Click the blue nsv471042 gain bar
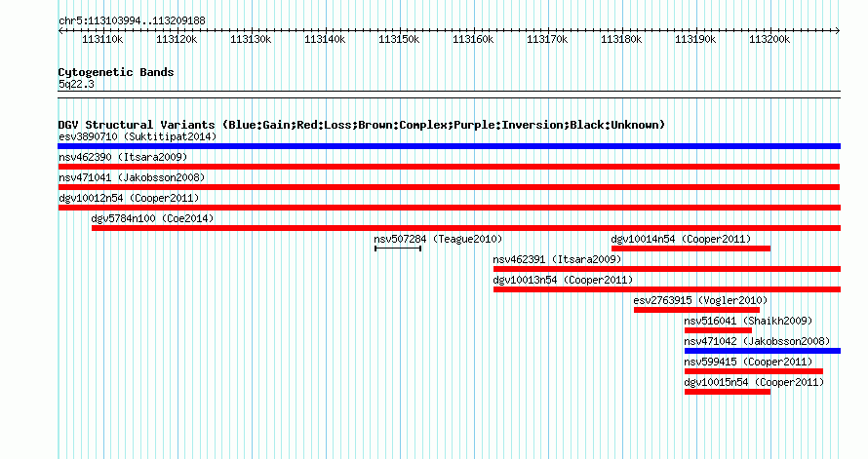Image resolution: width=868 pixels, height=459 pixels. click(x=763, y=351)
